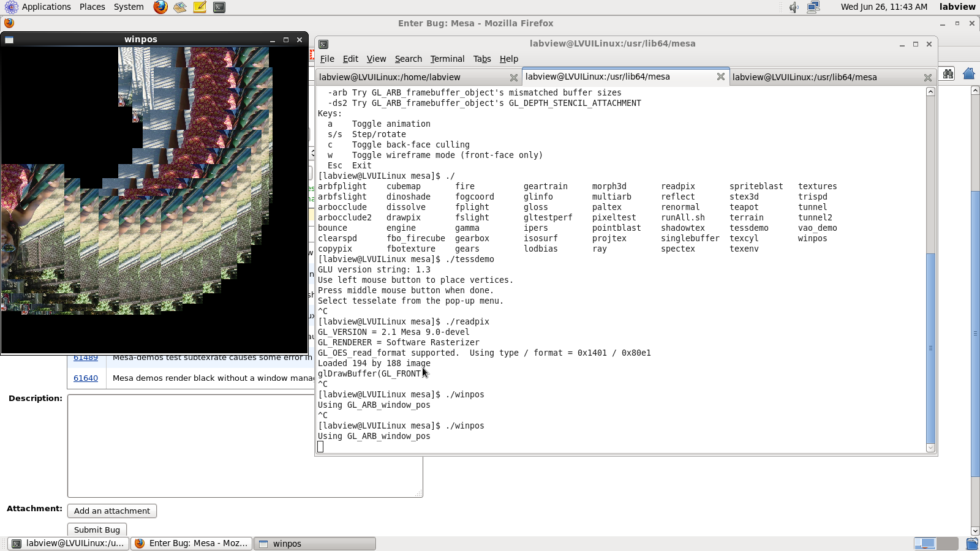The image size is (980, 551).
Task: Switch to the third terminal tab
Action: pyautogui.click(x=804, y=77)
